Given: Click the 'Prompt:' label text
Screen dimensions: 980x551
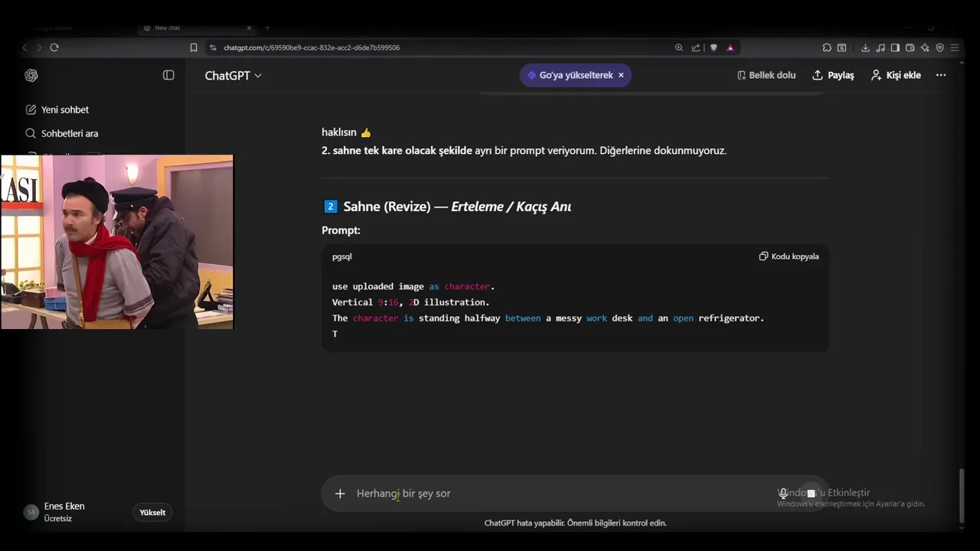Looking at the screenshot, I should click(x=341, y=230).
